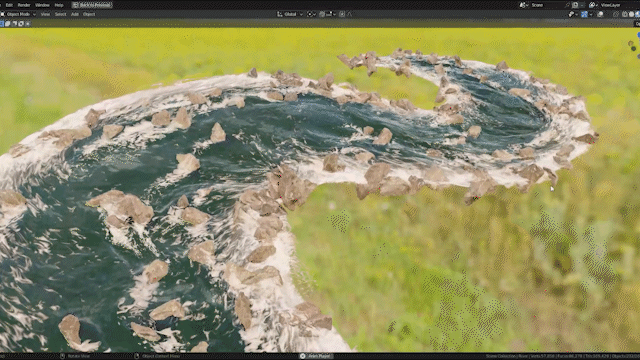This screenshot has height=360, width=640.
Task: Click the scene statistics in status bar
Action: (562, 356)
